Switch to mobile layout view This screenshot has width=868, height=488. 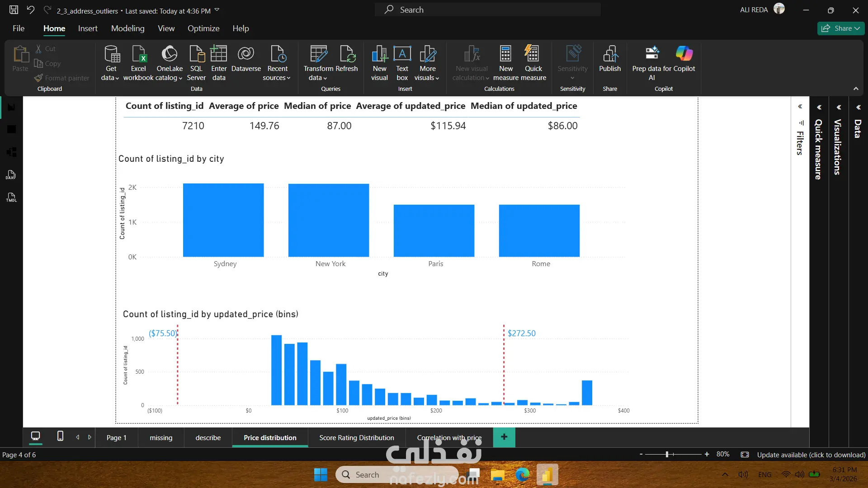click(60, 436)
